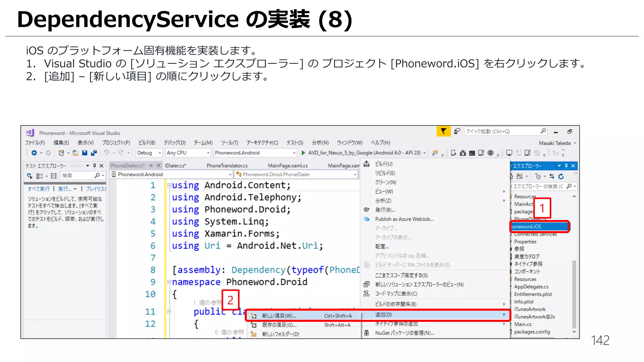This screenshot has height=362, width=644.
Task: Open the Android adb command prompt icon
Action: pos(472,153)
